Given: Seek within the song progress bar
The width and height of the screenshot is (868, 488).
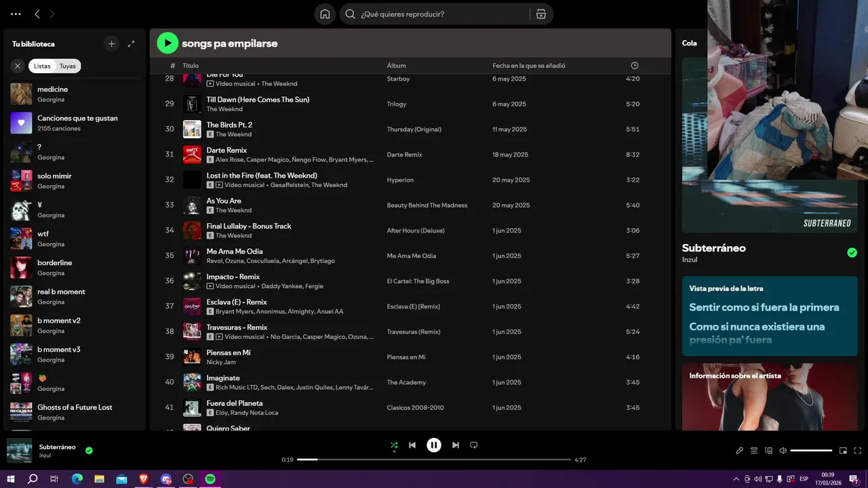Looking at the screenshot, I should tap(434, 460).
